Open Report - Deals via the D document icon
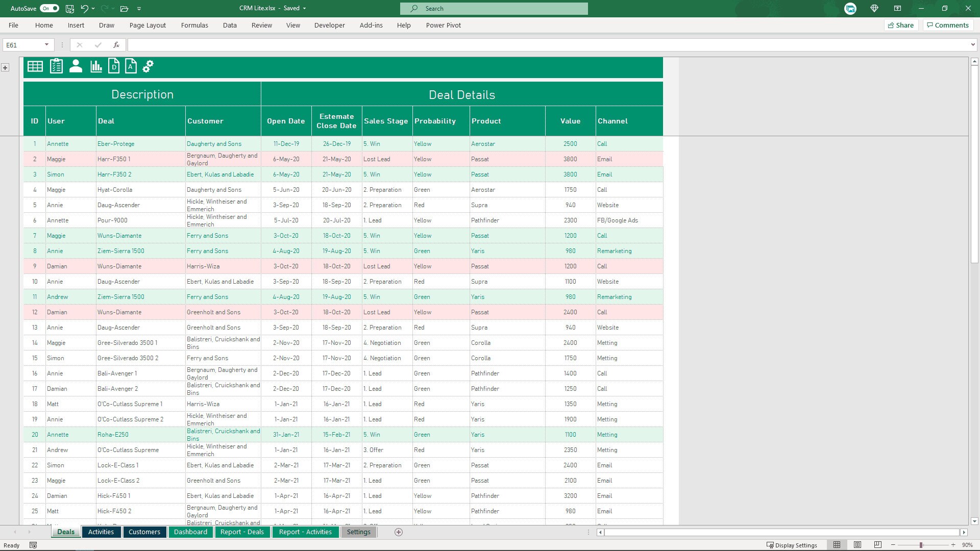This screenshot has height=551, width=980. tap(113, 66)
